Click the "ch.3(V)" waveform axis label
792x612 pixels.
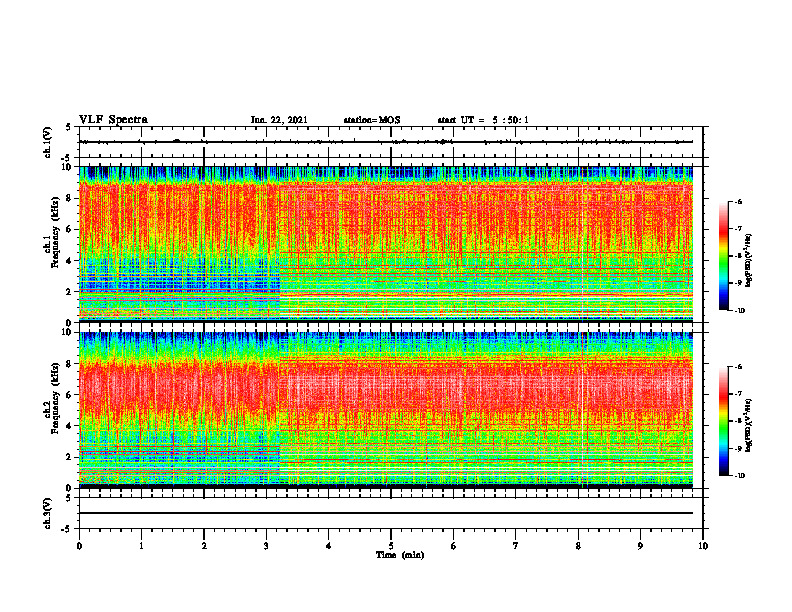(x=47, y=513)
